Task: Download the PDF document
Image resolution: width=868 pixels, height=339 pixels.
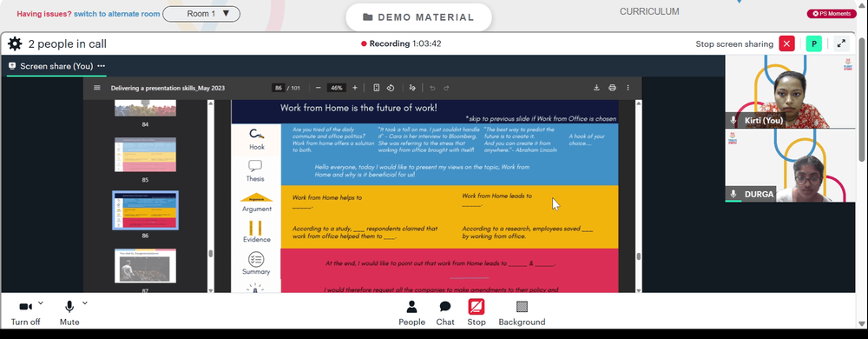Action: click(x=597, y=88)
